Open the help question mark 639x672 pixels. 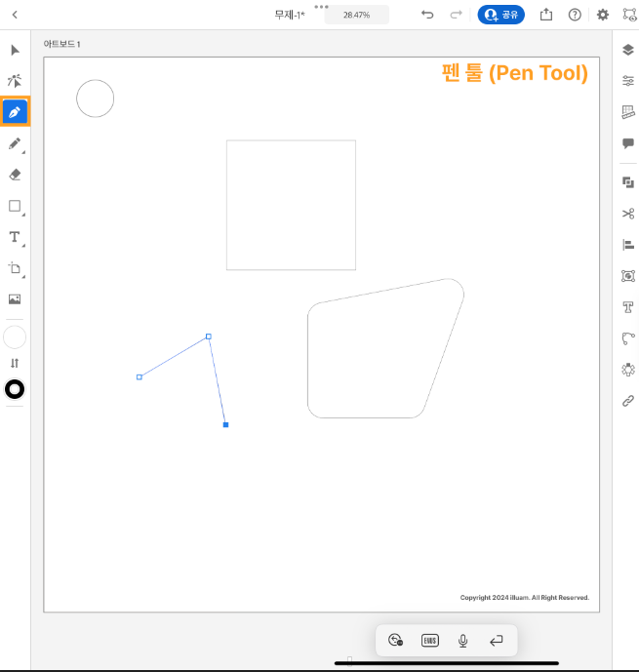pos(575,15)
